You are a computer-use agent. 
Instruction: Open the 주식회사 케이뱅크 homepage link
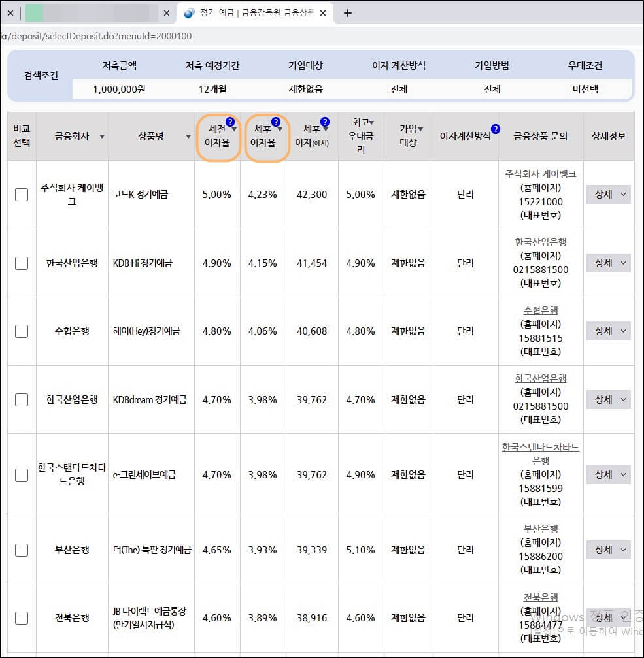coord(540,174)
